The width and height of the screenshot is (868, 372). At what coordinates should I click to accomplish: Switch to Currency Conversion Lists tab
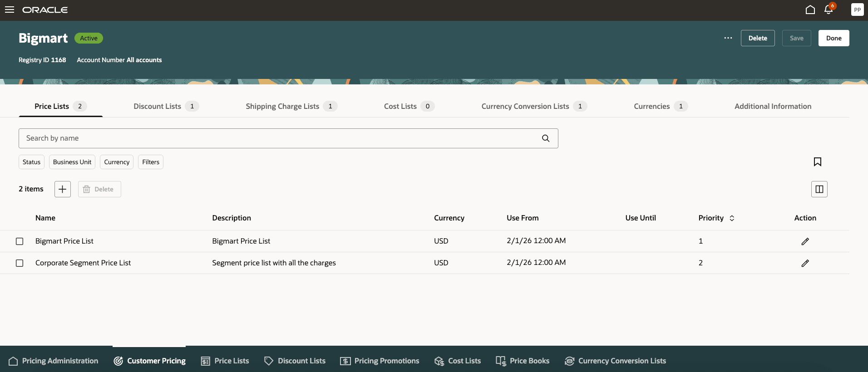click(534, 106)
